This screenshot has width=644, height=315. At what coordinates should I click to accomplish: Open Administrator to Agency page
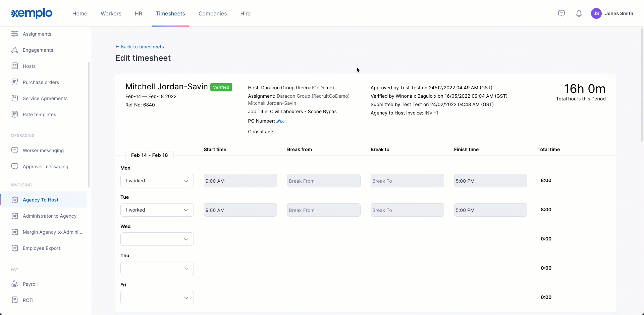[50, 216]
